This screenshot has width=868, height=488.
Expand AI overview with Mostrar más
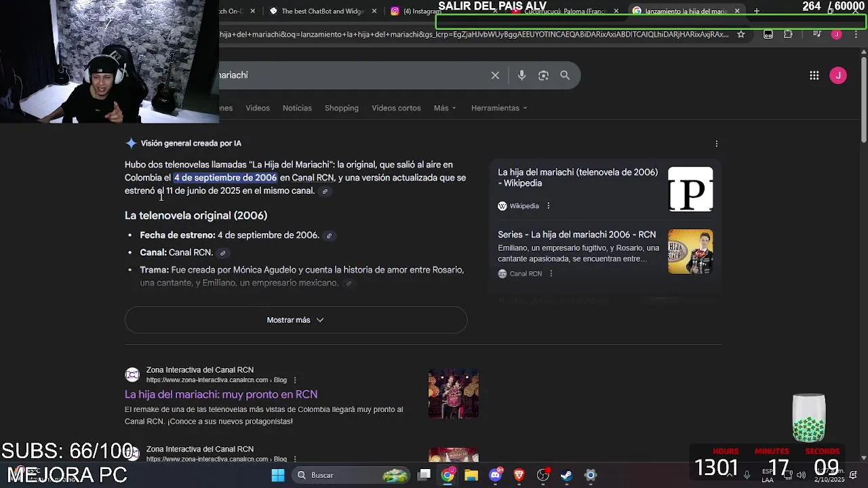click(x=296, y=320)
